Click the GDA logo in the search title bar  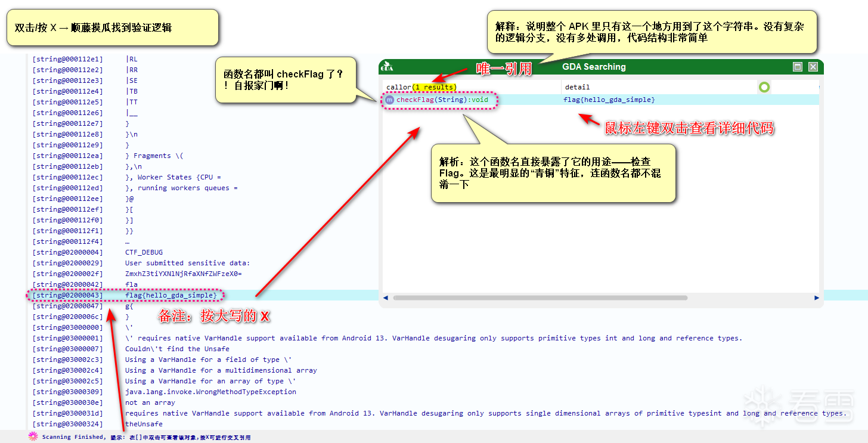(x=387, y=67)
